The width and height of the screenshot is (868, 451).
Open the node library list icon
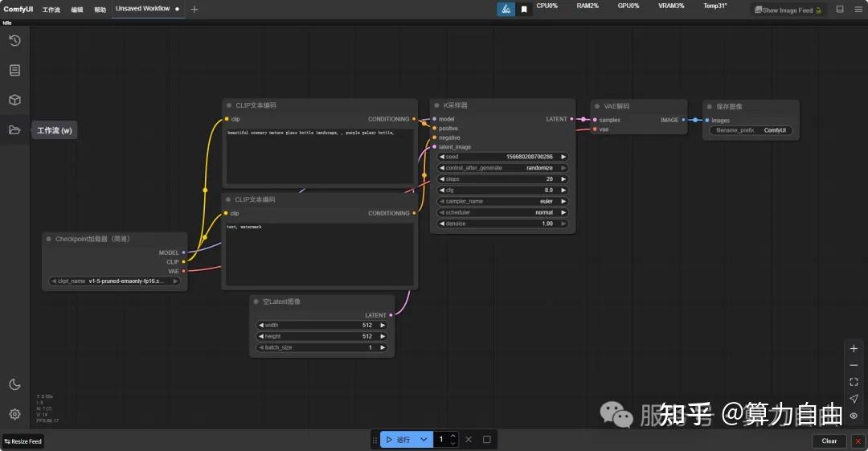[15, 71]
